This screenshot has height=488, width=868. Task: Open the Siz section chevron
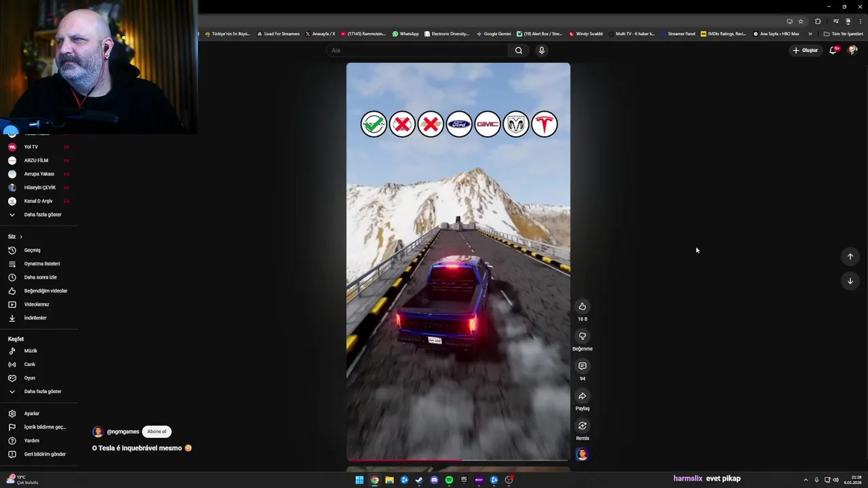pos(21,237)
